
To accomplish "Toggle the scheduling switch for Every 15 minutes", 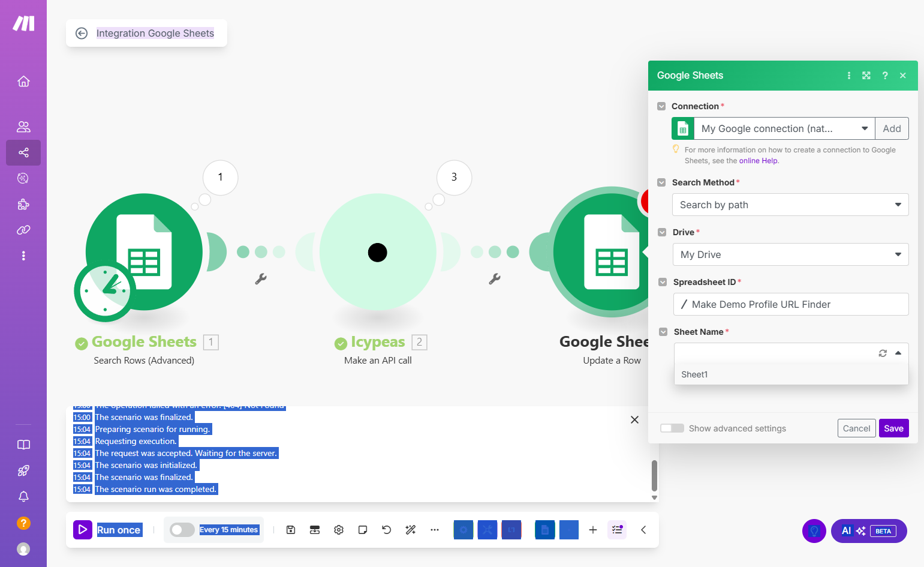I will coord(182,530).
